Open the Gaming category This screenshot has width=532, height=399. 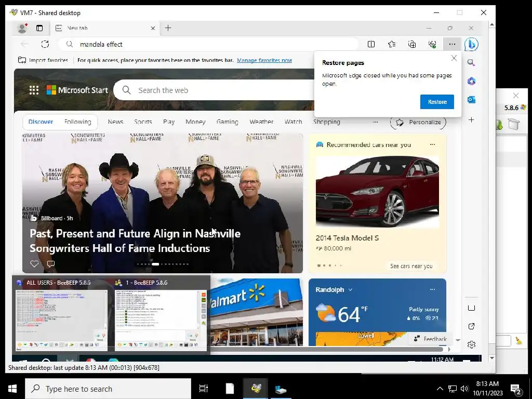(228, 122)
